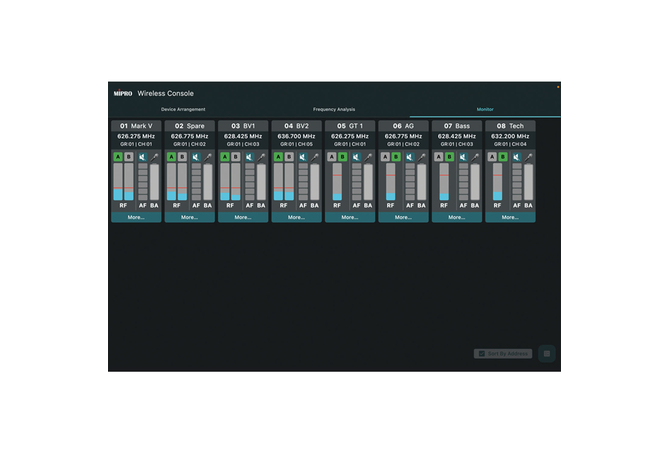This screenshot has width=670, height=453.
Task: Switch to the Device Arrangement tab
Action: click(183, 109)
